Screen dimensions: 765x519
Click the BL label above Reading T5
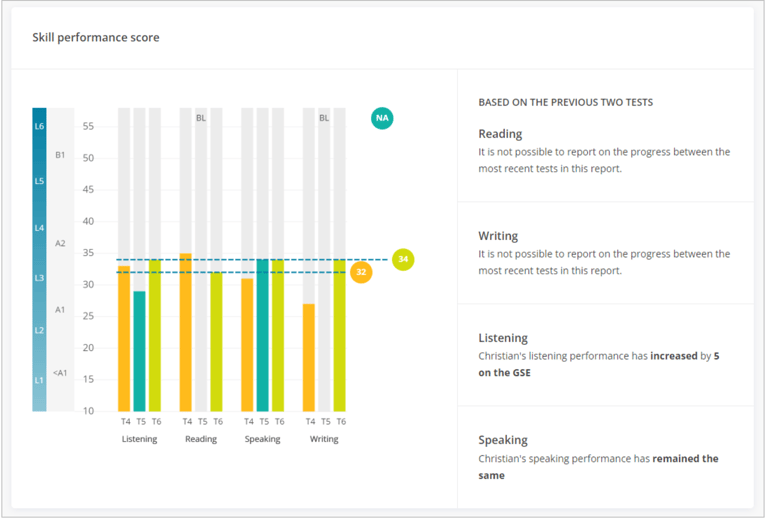click(201, 118)
